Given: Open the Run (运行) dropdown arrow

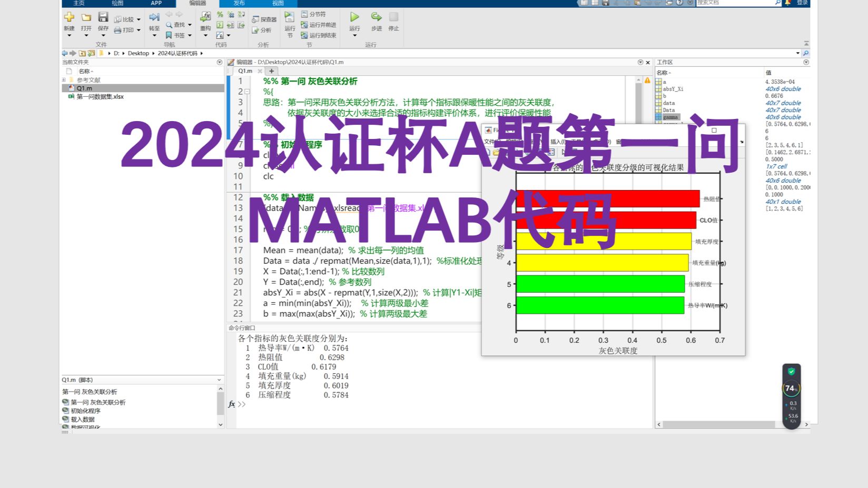Looking at the screenshot, I should pos(354,35).
